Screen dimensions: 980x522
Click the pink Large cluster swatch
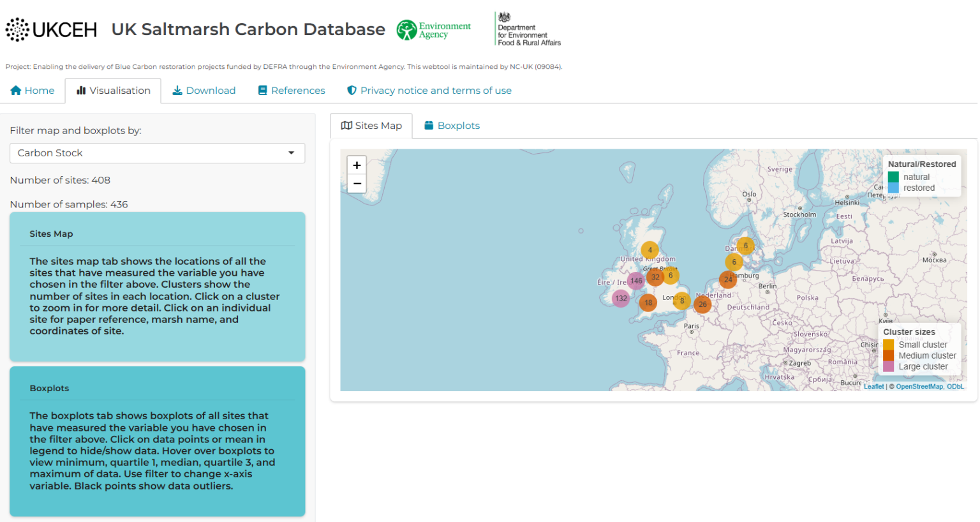[x=888, y=366]
